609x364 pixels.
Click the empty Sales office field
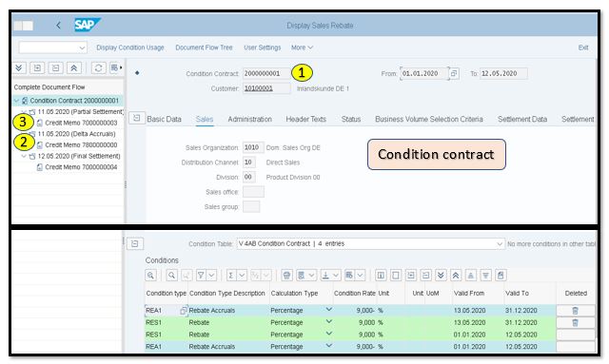point(253,192)
